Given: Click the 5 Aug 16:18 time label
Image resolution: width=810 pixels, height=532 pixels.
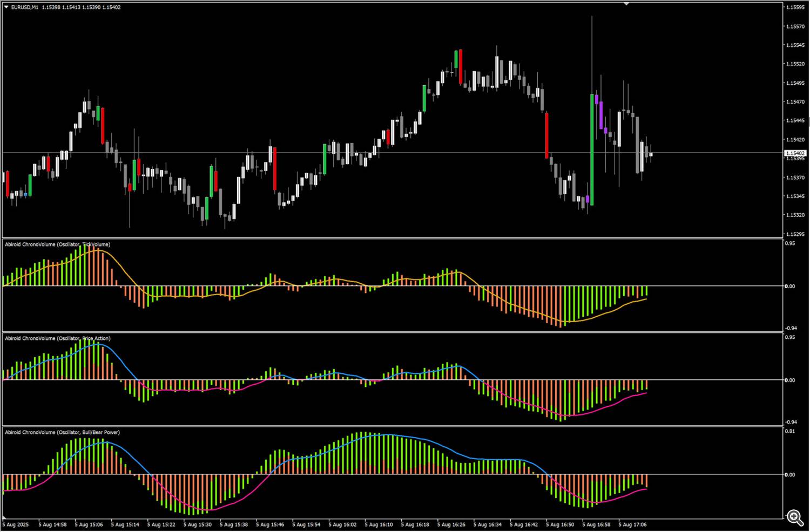Looking at the screenshot, I should coord(415,524).
